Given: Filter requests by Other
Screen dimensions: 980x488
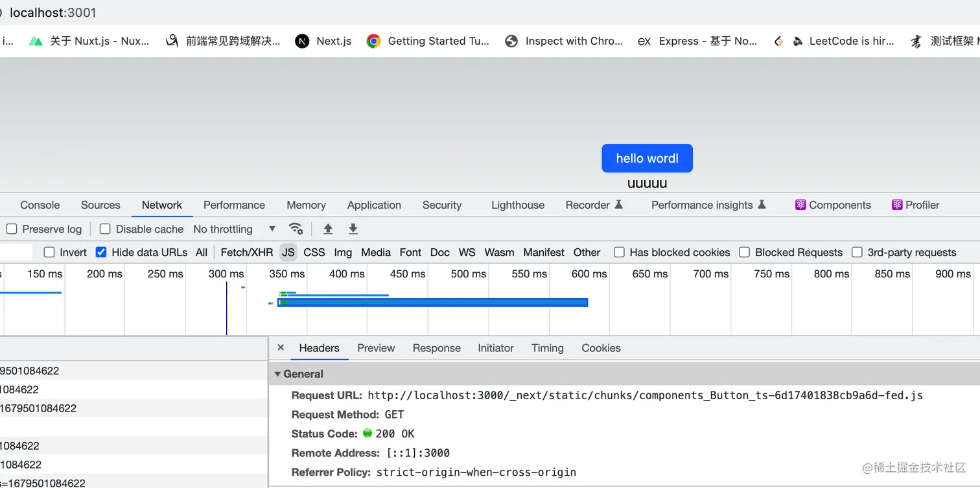Looking at the screenshot, I should click(587, 252).
